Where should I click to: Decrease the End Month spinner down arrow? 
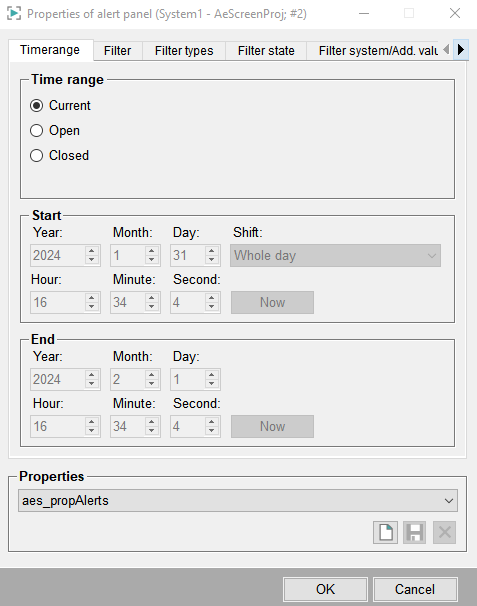152,384
